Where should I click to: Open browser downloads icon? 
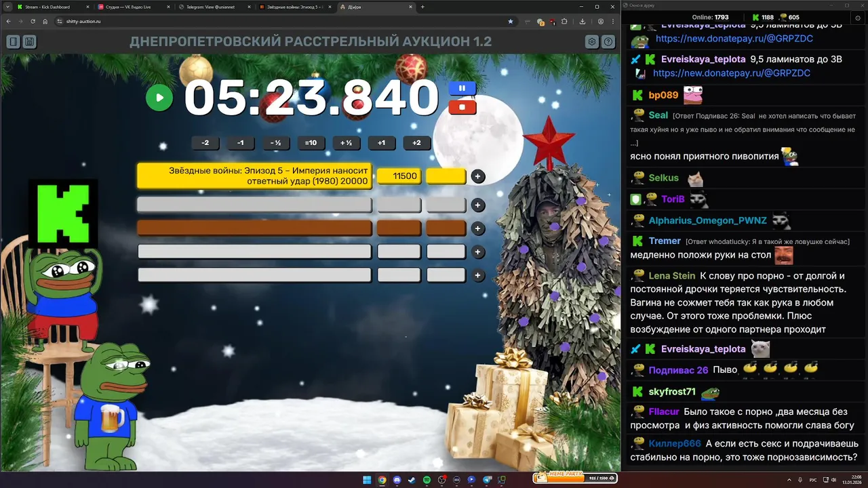(583, 21)
